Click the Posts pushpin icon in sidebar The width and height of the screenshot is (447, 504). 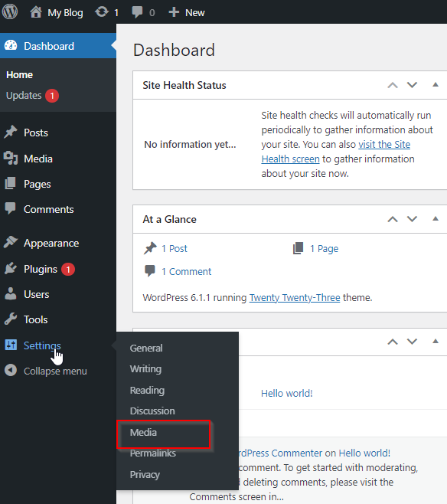click(x=11, y=132)
